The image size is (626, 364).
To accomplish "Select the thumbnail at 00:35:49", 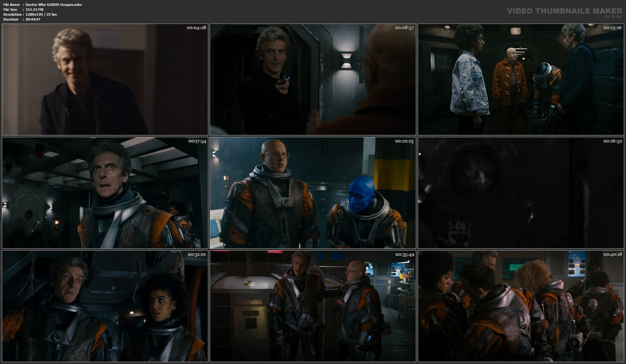I will (x=313, y=306).
